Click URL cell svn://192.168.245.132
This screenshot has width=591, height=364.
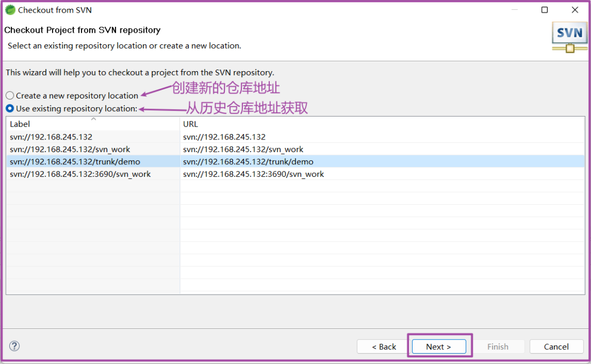coord(224,136)
